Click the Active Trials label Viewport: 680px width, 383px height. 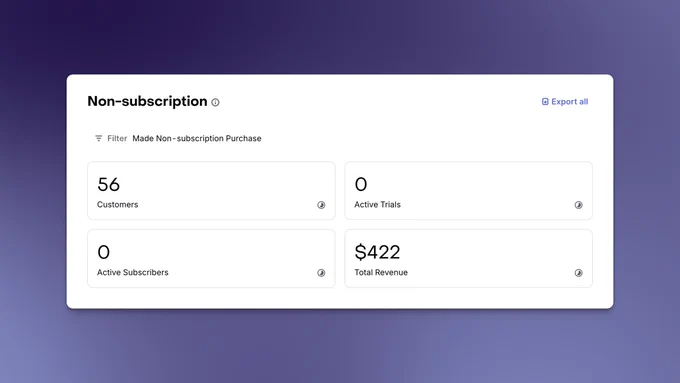coord(377,205)
